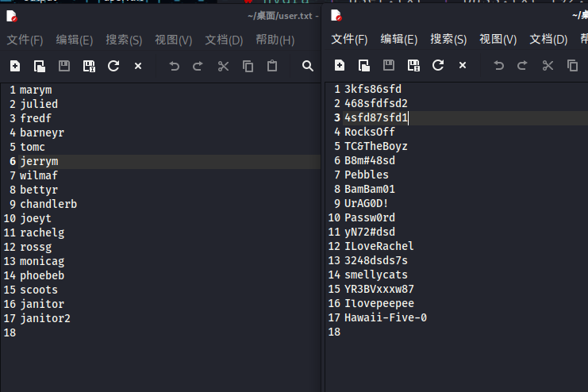Click the password TC&TheBoyz
This screenshot has width=588, height=392.
pyautogui.click(x=376, y=146)
